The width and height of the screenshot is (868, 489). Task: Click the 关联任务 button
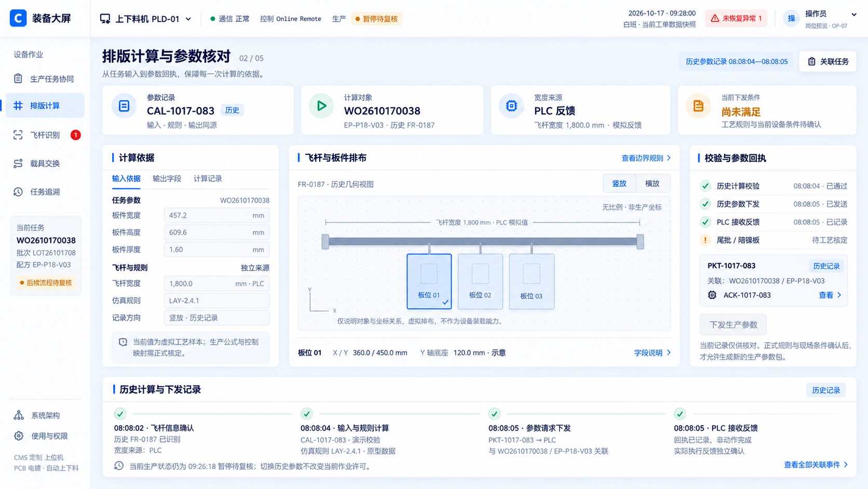point(828,61)
